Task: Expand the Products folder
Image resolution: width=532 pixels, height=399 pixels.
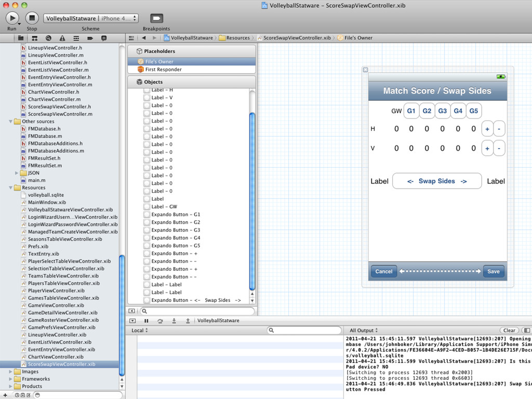Action: click(x=10, y=387)
